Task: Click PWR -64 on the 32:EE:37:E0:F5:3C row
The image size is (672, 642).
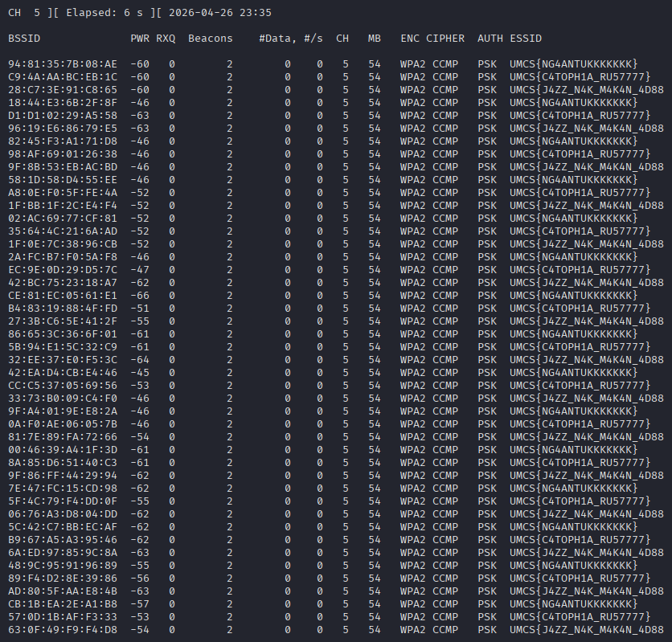Action: (140, 360)
